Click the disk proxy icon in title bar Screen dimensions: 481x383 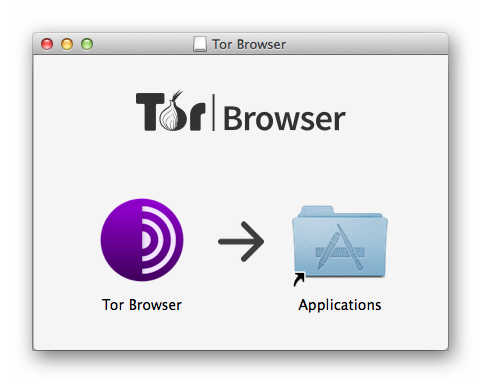coord(200,44)
